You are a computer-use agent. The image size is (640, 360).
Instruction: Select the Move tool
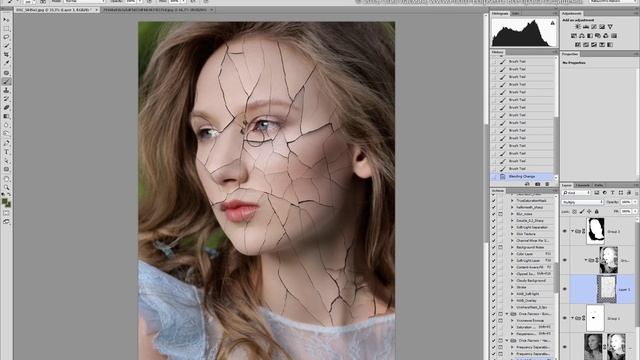click(6, 20)
